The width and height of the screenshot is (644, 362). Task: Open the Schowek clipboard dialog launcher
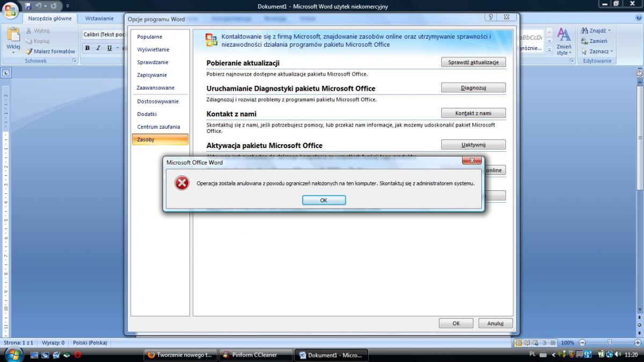(x=74, y=61)
